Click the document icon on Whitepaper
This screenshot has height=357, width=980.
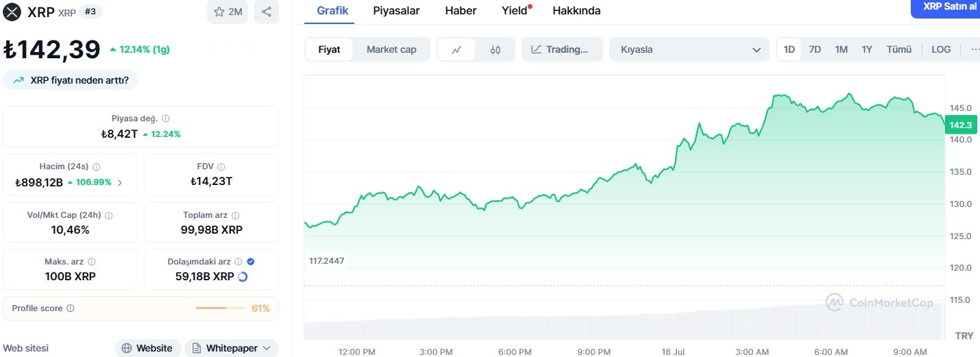pyautogui.click(x=197, y=348)
